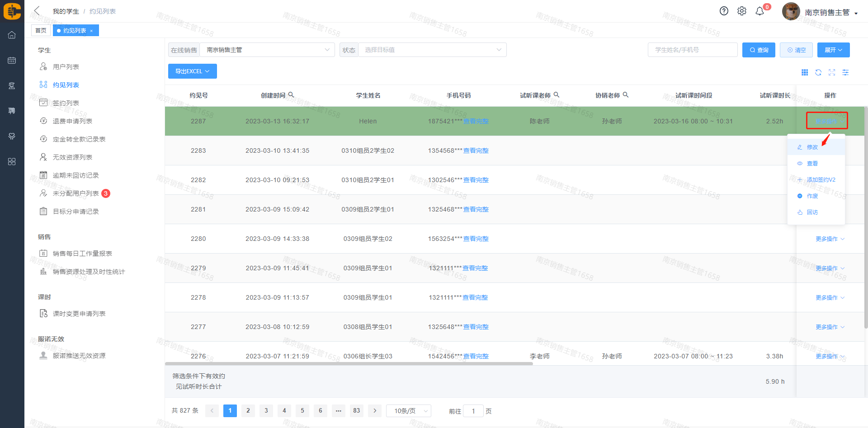
Task: Click the horizontal table scrollbar
Action: (x=349, y=363)
